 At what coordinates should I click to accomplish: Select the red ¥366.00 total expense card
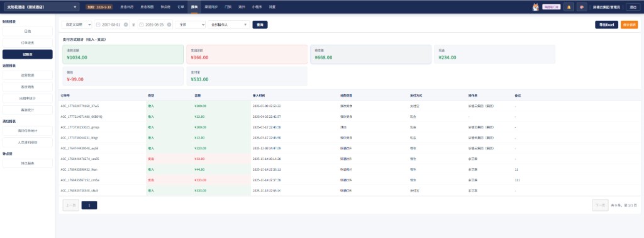247,54
